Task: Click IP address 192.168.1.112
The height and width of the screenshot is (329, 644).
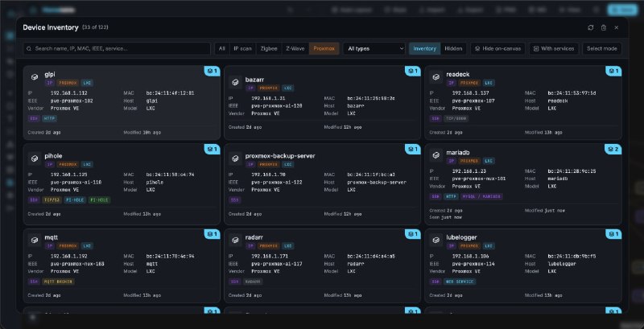Action: coord(69,93)
